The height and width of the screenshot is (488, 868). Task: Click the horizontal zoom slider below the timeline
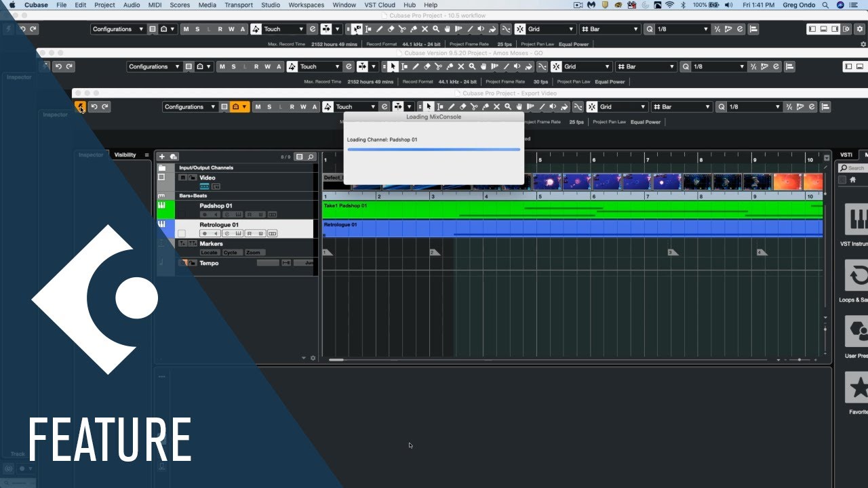(800, 360)
